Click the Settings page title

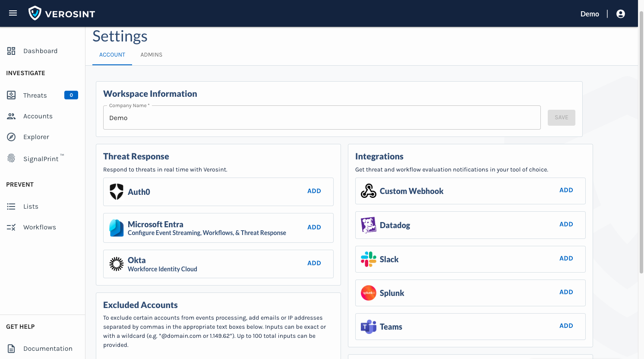pos(120,36)
